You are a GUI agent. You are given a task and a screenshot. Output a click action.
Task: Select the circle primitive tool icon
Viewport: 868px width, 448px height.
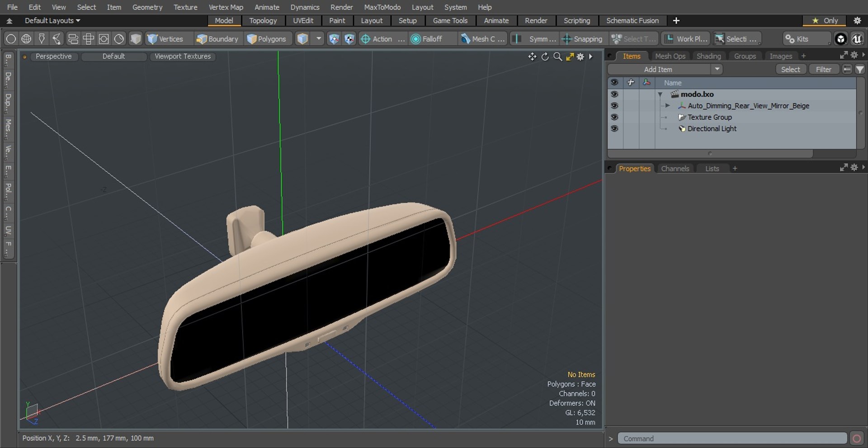[x=11, y=39]
